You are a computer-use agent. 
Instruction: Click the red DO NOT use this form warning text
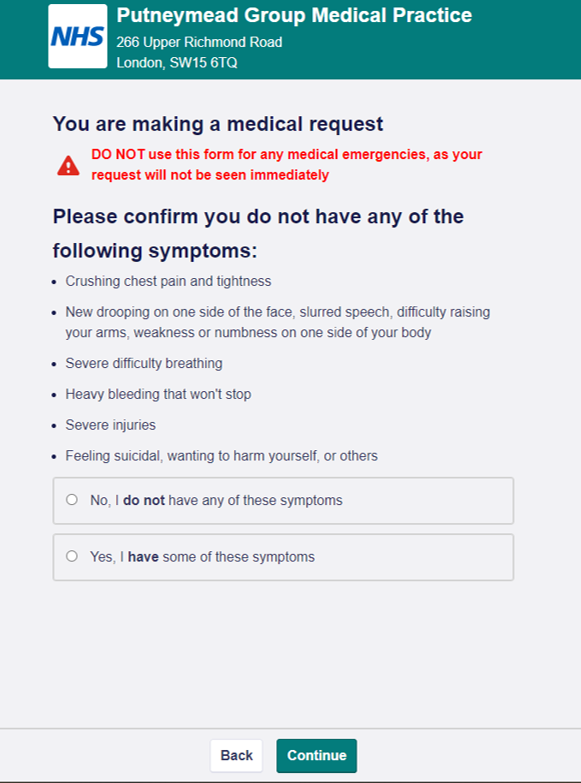click(286, 164)
